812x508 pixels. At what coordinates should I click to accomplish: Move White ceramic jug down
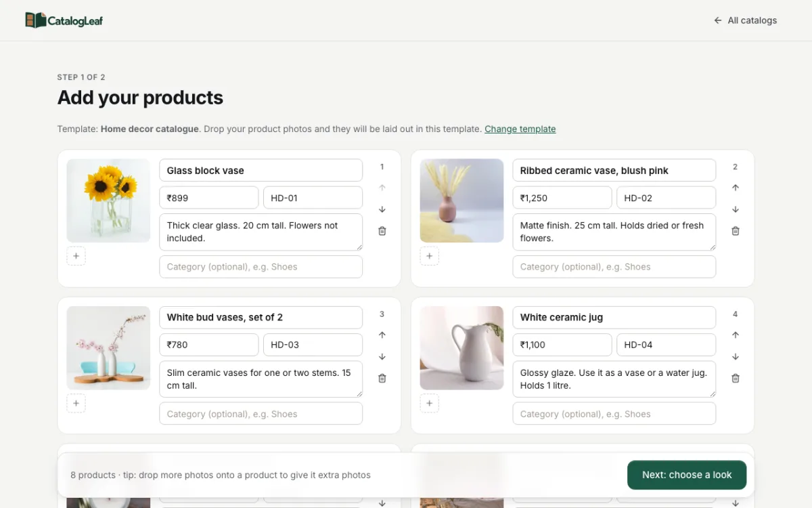click(x=736, y=357)
